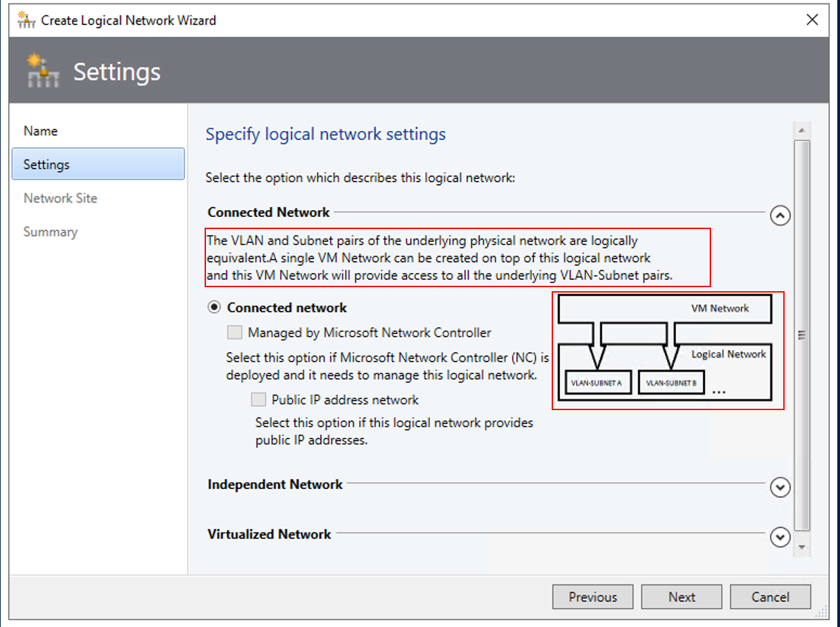Check Managed by Microsoft Network Controller
The image size is (840, 627).
click(235, 332)
